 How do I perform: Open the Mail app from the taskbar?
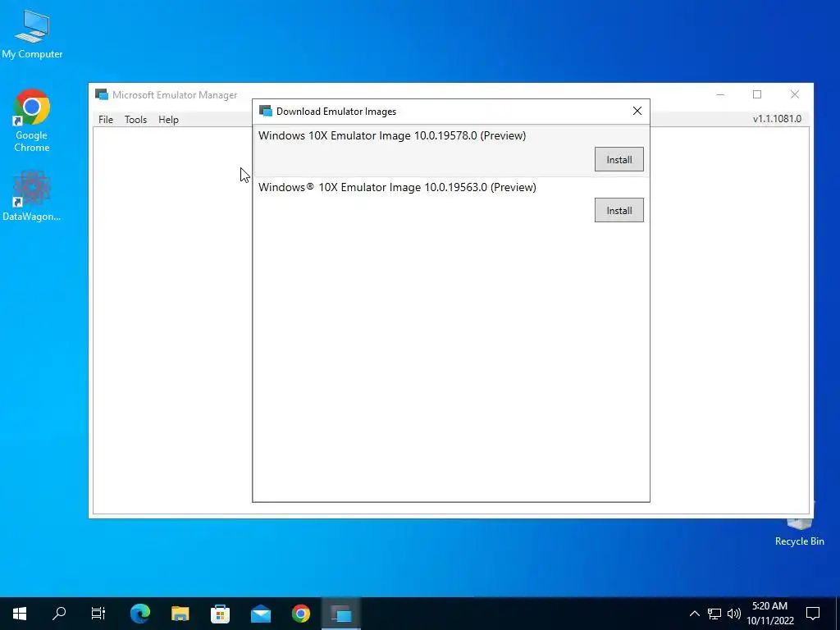(261, 614)
